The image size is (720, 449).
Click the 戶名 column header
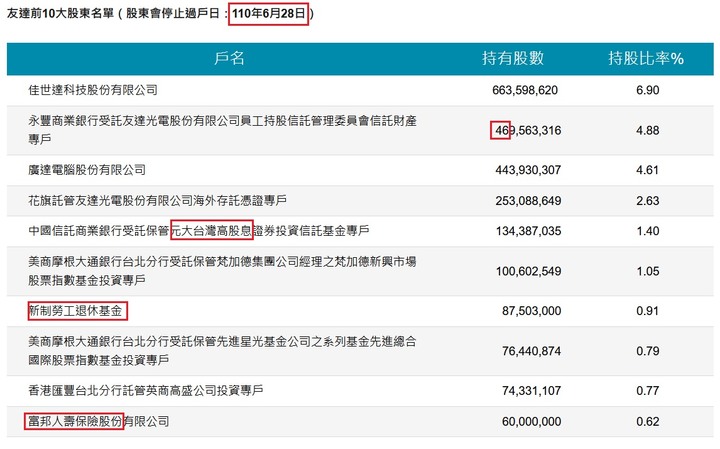[x=229, y=58]
